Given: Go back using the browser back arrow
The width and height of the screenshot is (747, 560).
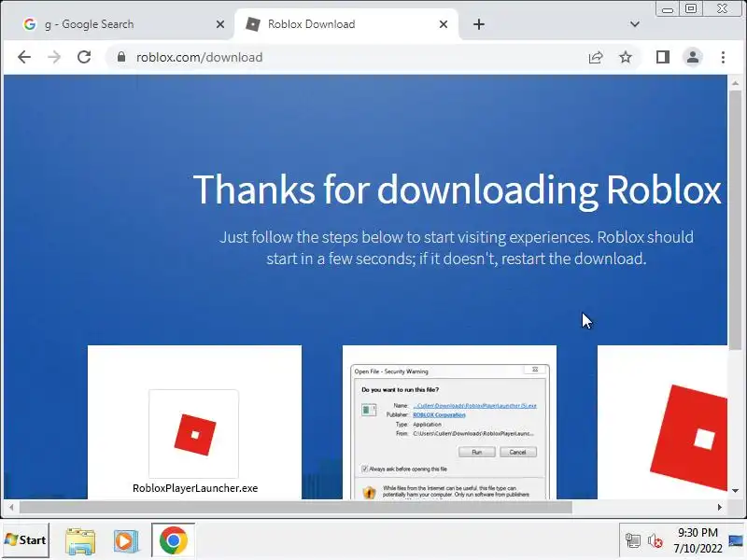Looking at the screenshot, I should [x=24, y=57].
